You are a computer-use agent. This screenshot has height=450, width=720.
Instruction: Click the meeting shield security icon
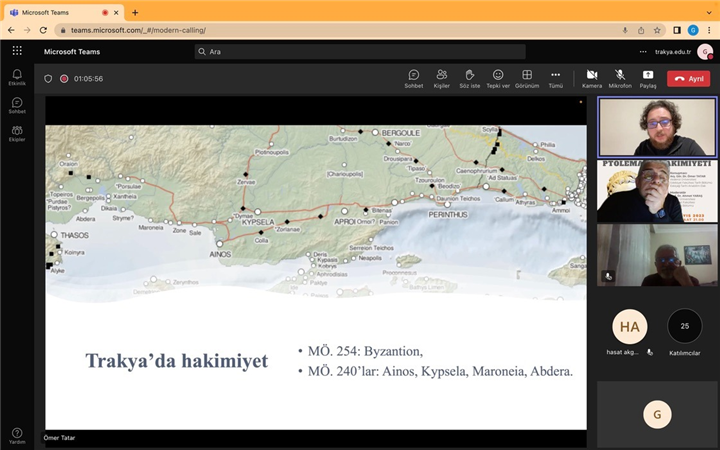(x=48, y=79)
